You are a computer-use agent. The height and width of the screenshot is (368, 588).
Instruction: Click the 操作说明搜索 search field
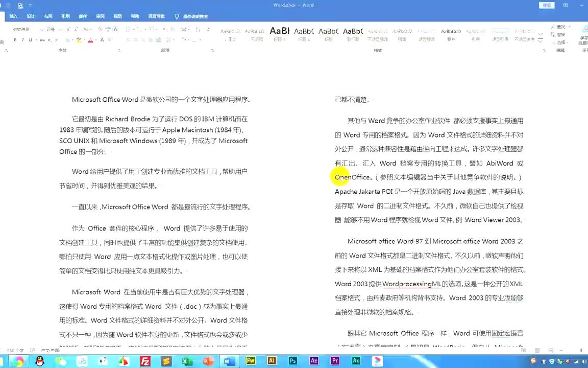tap(195, 16)
